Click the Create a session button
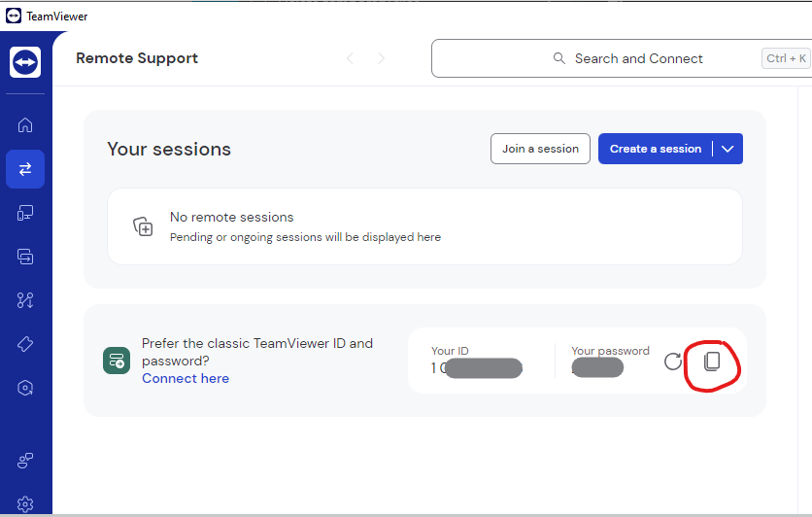 pos(655,149)
